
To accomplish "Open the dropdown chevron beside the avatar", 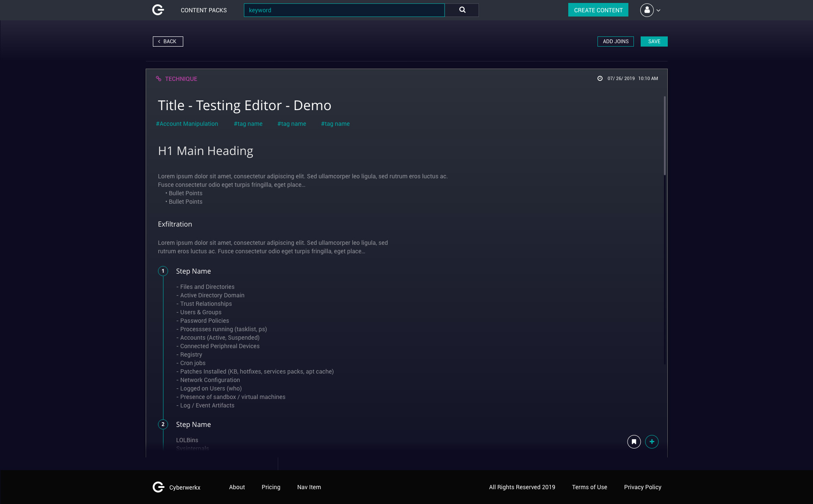I will click(x=658, y=10).
